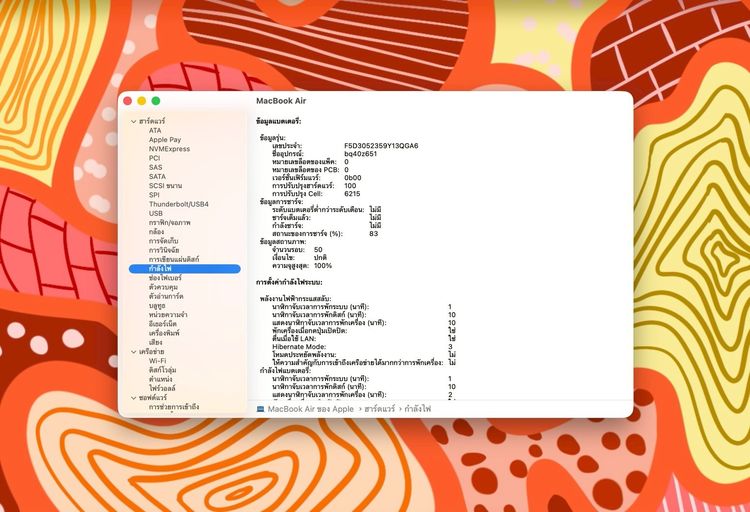750x512 pixels.
Task: Open เสียง in the sidebar
Action: click(155, 343)
